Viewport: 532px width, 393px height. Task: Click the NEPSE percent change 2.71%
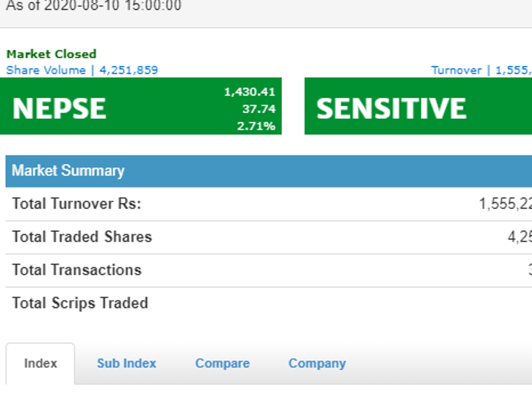pos(256,126)
